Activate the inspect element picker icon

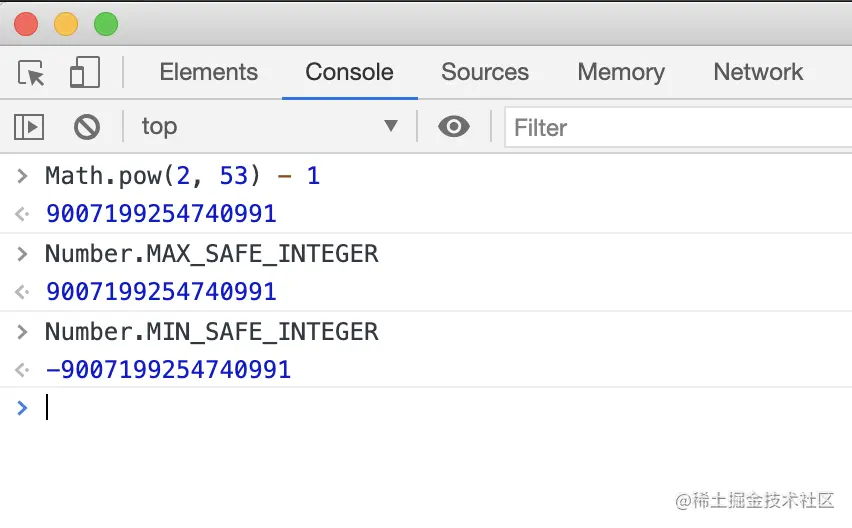31,73
